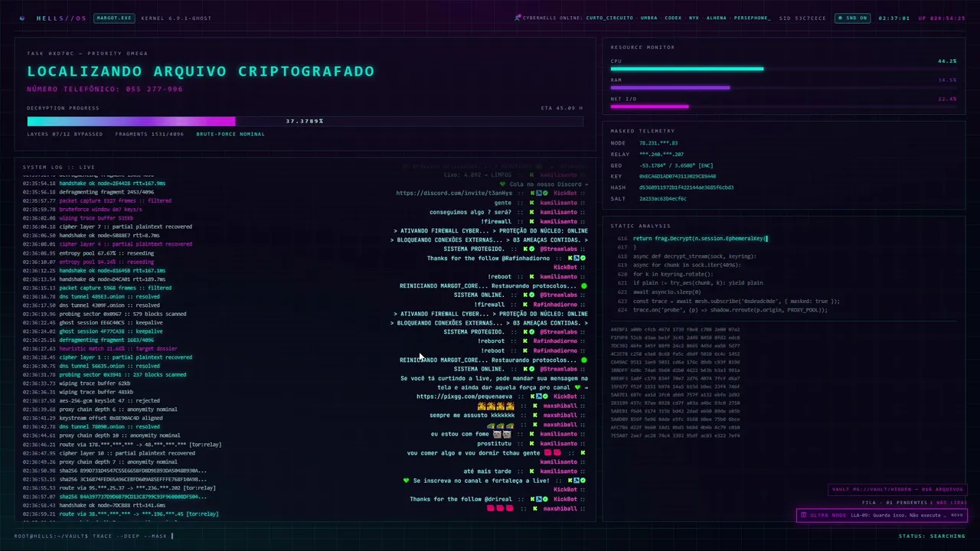Viewport: 980px width, 551px height.
Task: Click the chat message 'conseguimos algo ? será?'
Action: 470,212
